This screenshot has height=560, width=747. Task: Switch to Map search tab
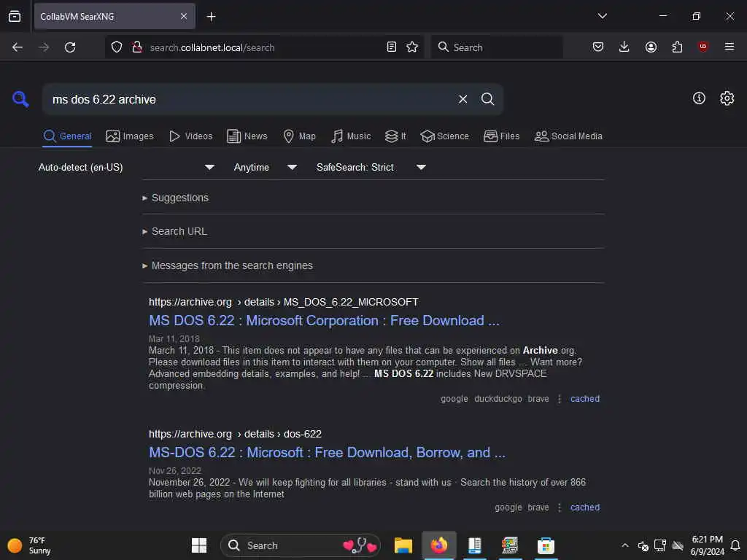tap(299, 136)
